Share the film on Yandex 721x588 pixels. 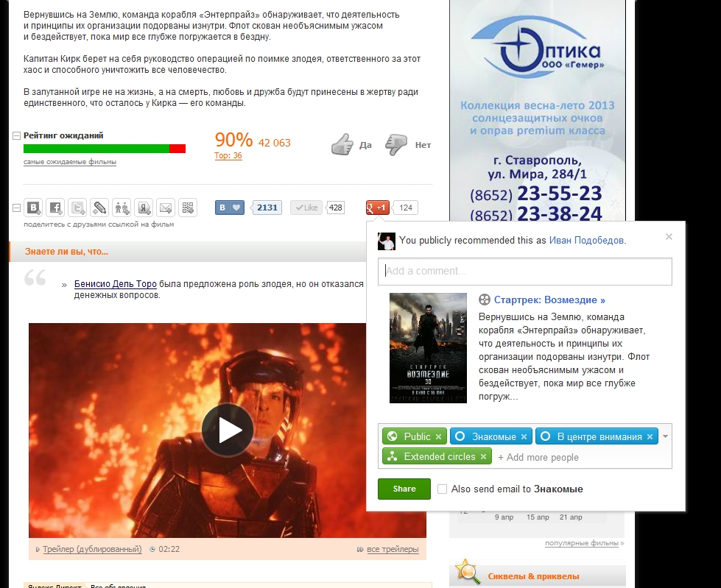(144, 208)
